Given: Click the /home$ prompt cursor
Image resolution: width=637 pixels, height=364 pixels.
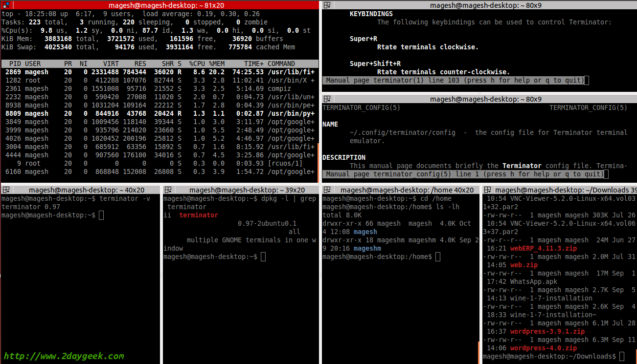Looking at the screenshot, I should click(437, 257).
